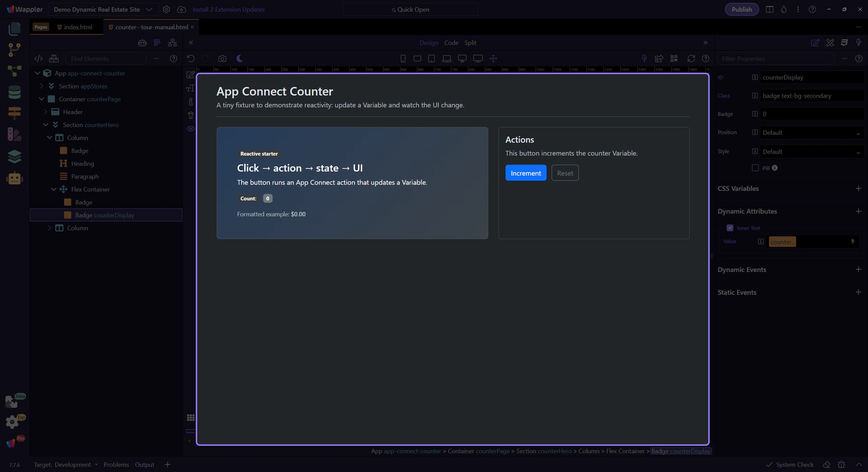Image resolution: width=868 pixels, height=472 pixels.
Task: Click the refresh design view icon
Action: [691, 58]
